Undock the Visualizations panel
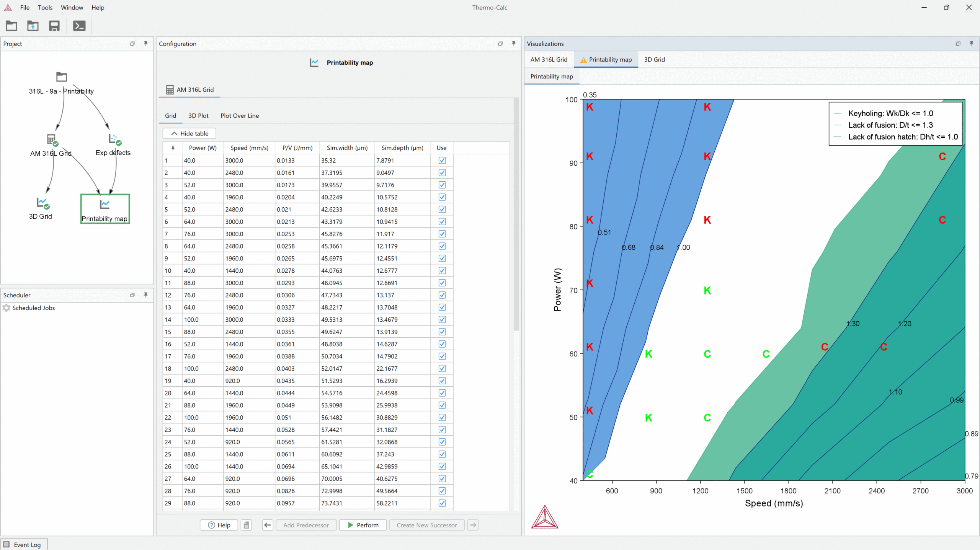980x550 pixels. tap(958, 44)
